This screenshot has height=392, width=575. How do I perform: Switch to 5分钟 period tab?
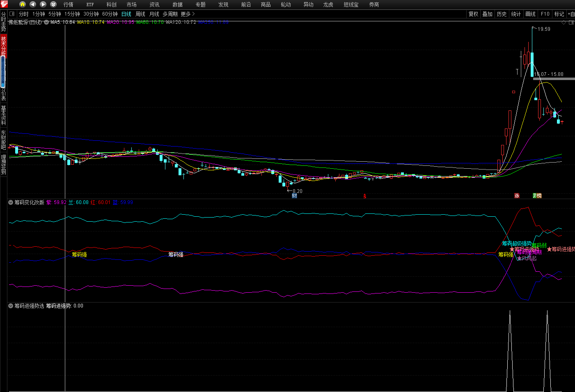(x=55, y=14)
